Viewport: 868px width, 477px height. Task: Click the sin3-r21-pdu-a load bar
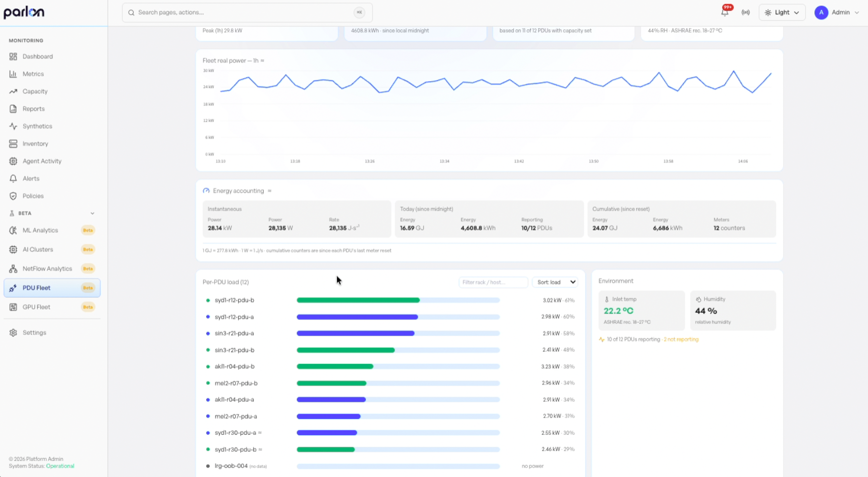(x=398, y=334)
